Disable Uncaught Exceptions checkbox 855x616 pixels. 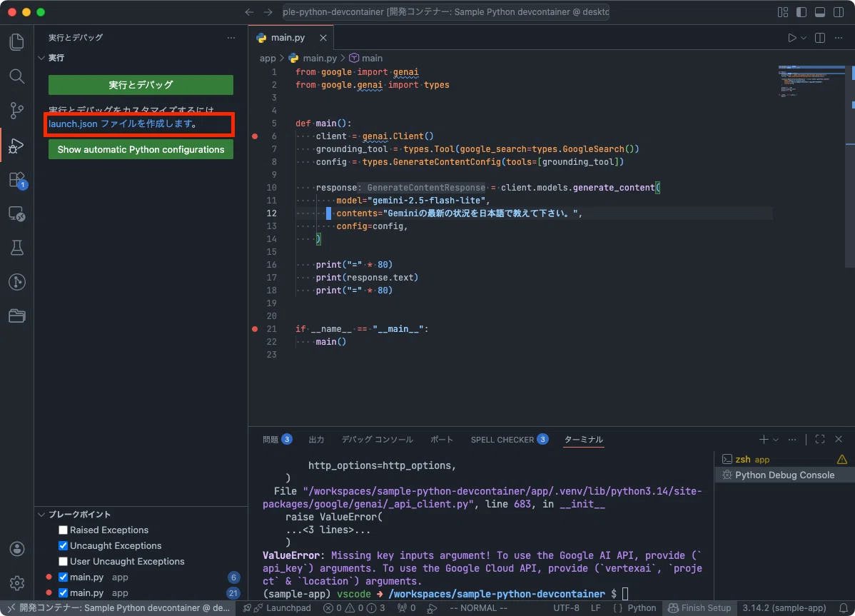[64, 545]
